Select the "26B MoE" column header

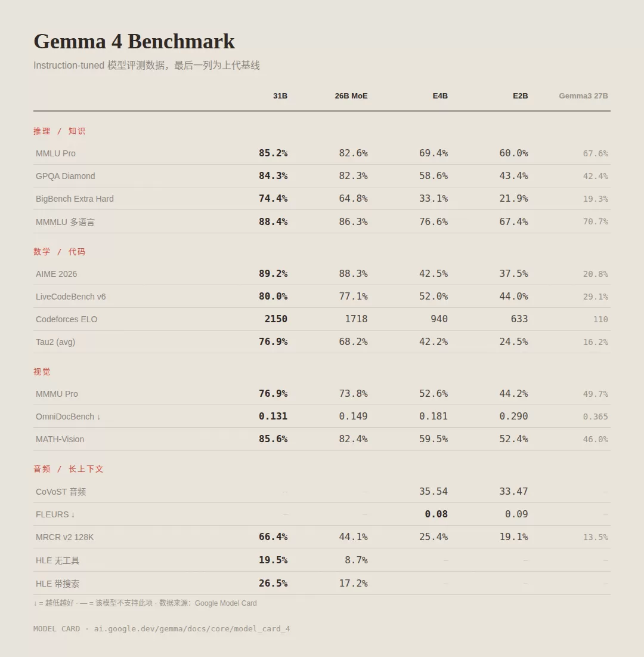pyautogui.click(x=351, y=96)
